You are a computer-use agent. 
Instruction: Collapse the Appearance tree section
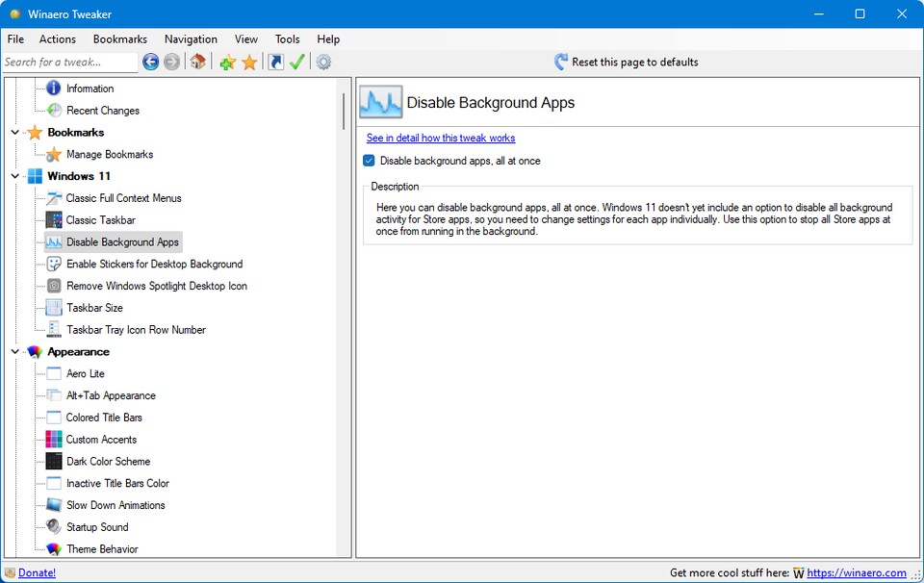point(15,352)
